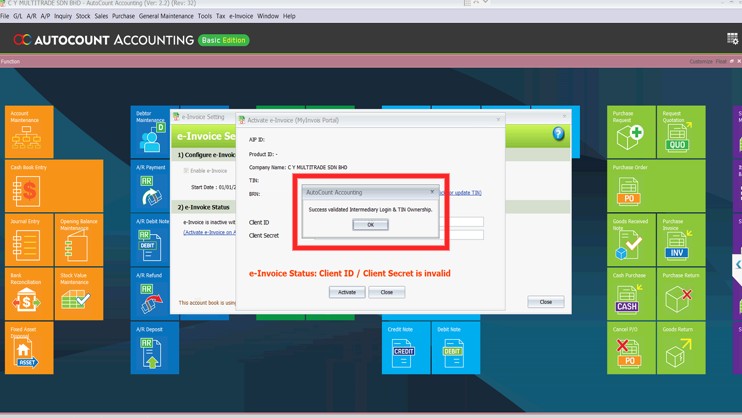Toggle the Enable e-Invoice checkbox
The image size is (742, 418).
point(186,171)
